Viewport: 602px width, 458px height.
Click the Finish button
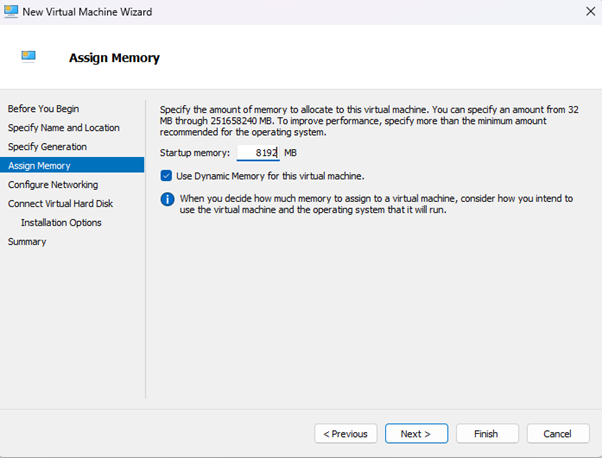point(486,434)
